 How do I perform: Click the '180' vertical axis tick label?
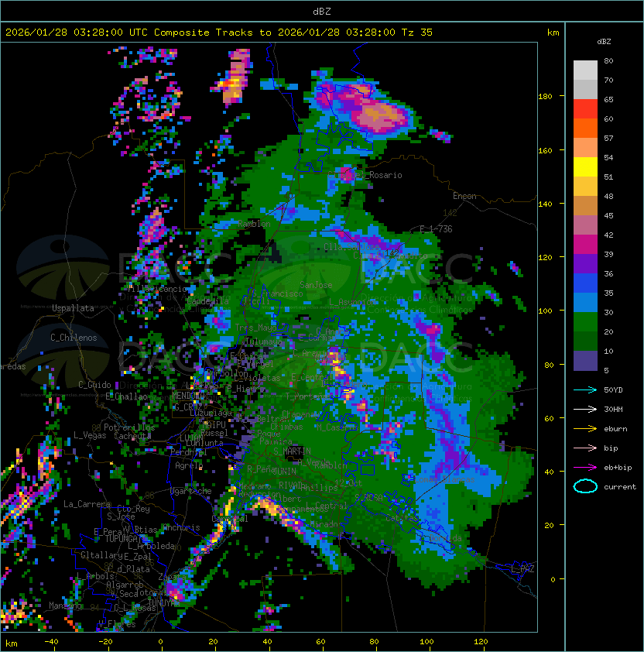tap(545, 97)
